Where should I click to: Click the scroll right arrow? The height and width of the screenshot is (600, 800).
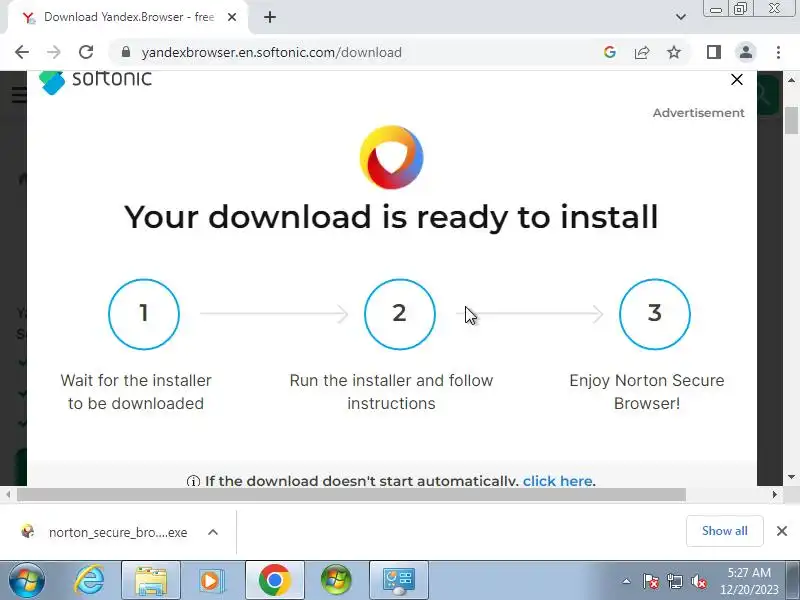tap(774, 494)
